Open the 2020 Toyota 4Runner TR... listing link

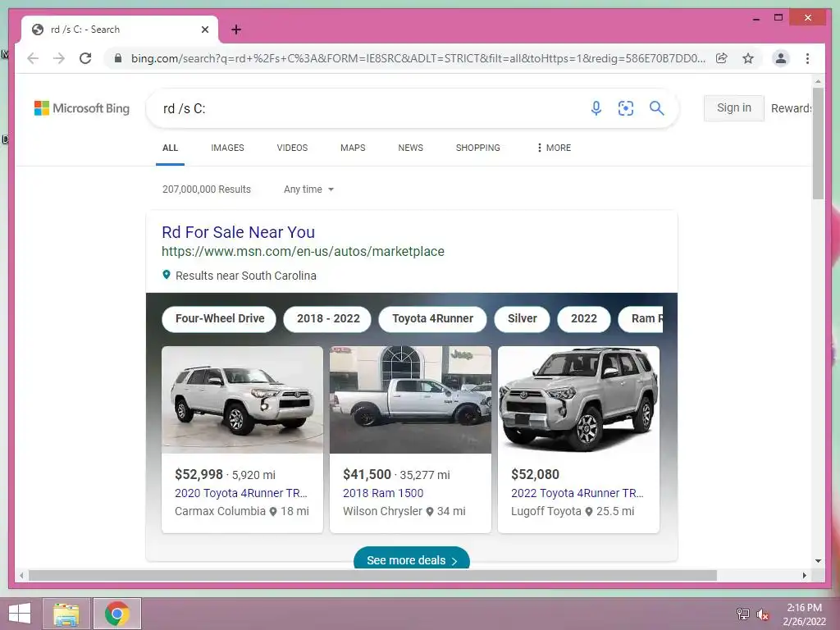241,493
